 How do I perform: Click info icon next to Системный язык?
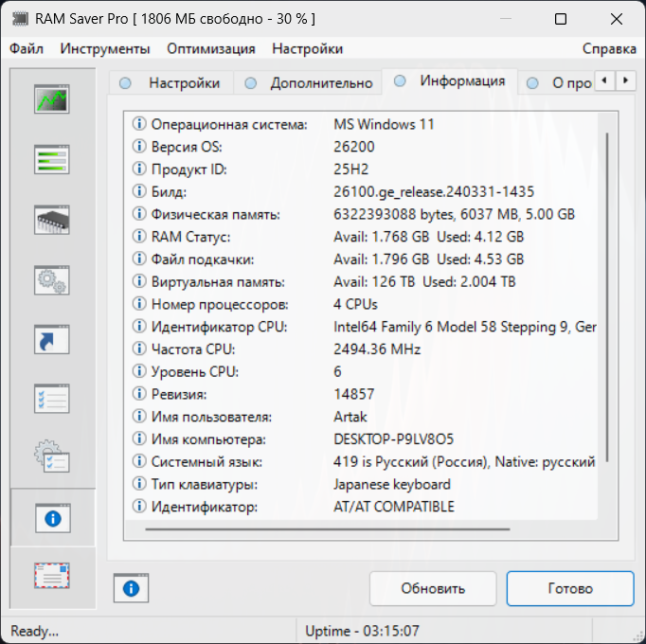point(139,460)
